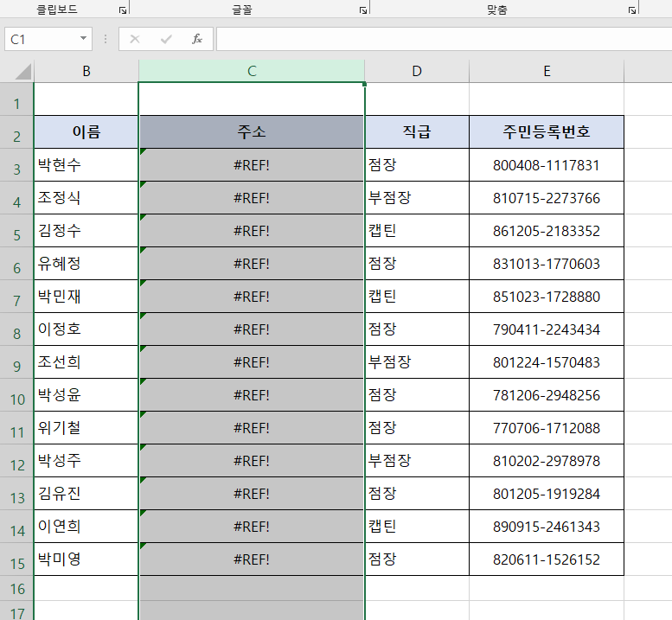Click into the formula bar input
The height and width of the screenshot is (620, 672).
(444, 39)
